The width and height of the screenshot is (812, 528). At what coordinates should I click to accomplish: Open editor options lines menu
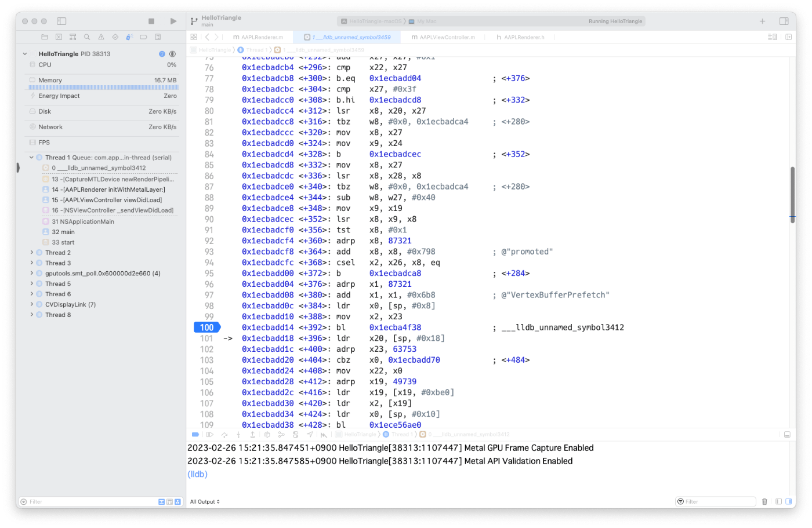pos(772,37)
